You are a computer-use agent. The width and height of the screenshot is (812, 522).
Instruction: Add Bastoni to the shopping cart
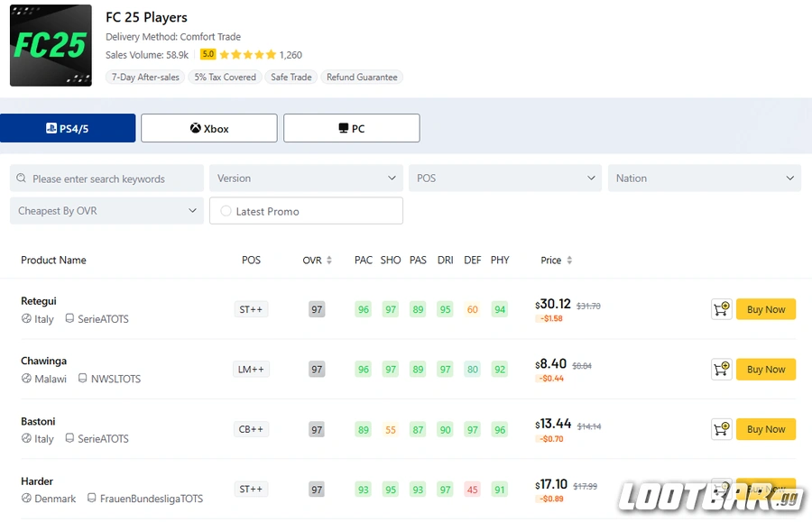(722, 429)
